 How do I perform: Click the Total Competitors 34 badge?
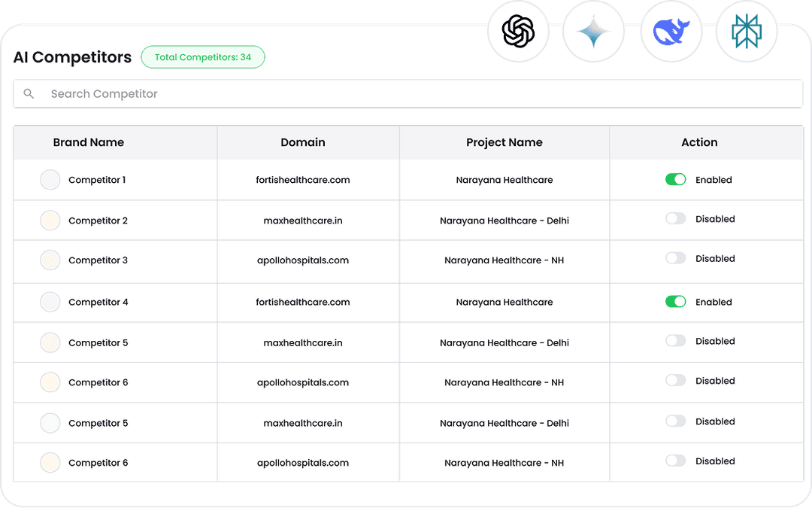pyautogui.click(x=202, y=57)
